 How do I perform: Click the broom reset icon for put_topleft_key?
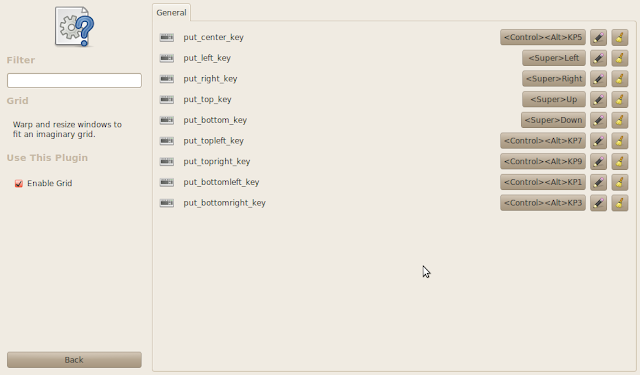[620, 141]
